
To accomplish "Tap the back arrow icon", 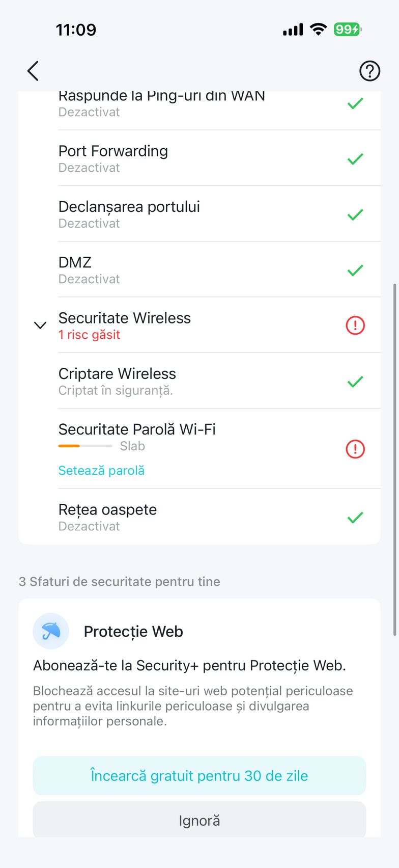I will pyautogui.click(x=33, y=71).
